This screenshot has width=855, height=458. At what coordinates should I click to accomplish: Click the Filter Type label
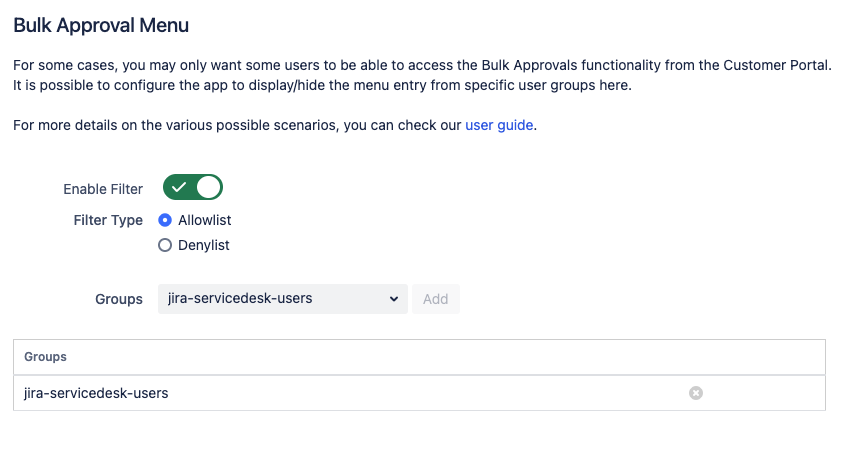click(108, 220)
